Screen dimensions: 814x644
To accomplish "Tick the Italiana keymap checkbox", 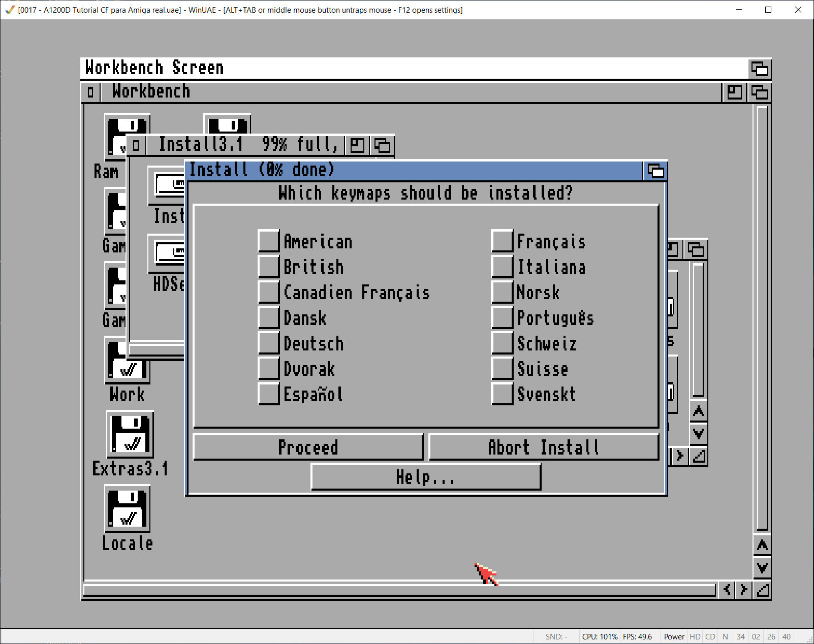I will click(x=503, y=266).
